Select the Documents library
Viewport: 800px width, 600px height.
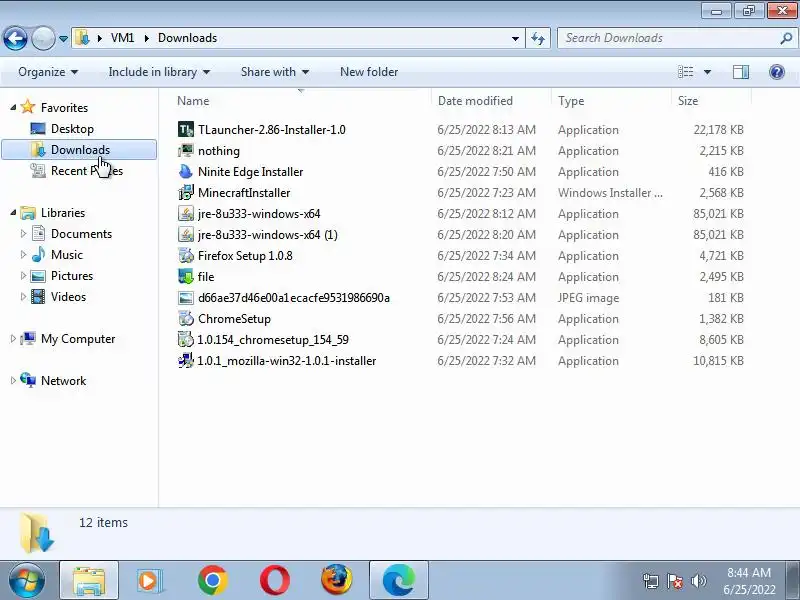click(81, 234)
